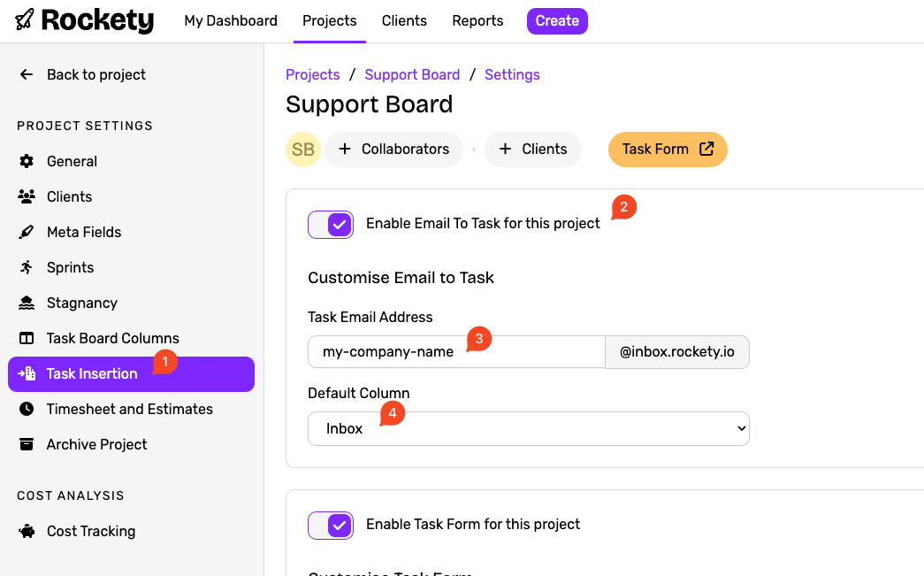Toggle Enable Task Form switch
The height and width of the screenshot is (576, 924).
[331, 526]
